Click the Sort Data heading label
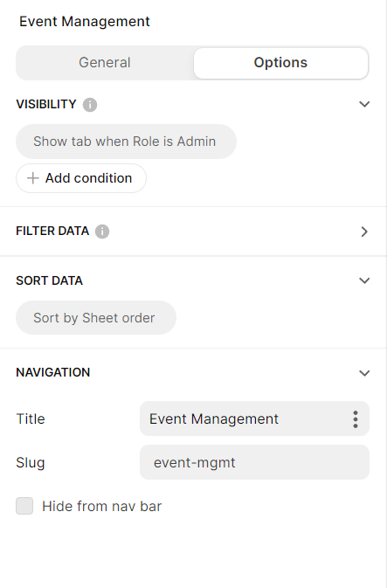The image size is (387, 588). 49,280
